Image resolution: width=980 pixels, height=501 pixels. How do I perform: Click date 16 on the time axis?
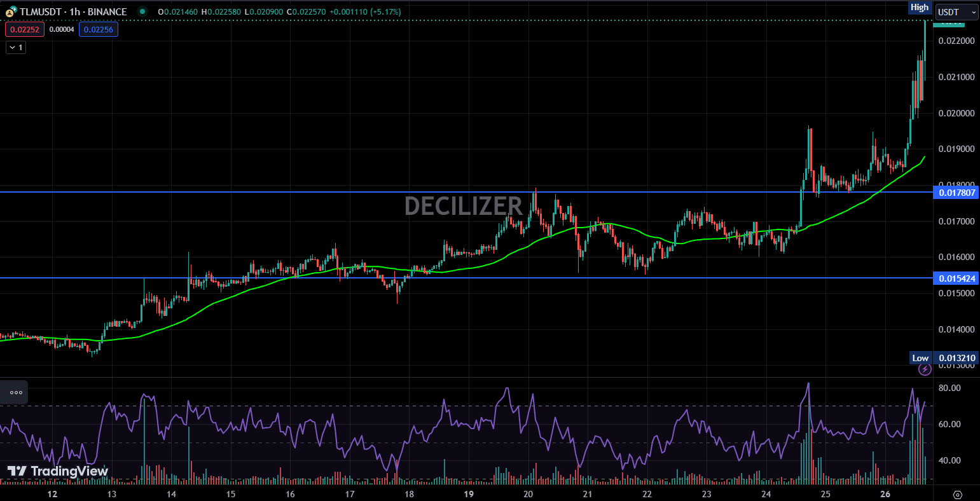point(290,494)
